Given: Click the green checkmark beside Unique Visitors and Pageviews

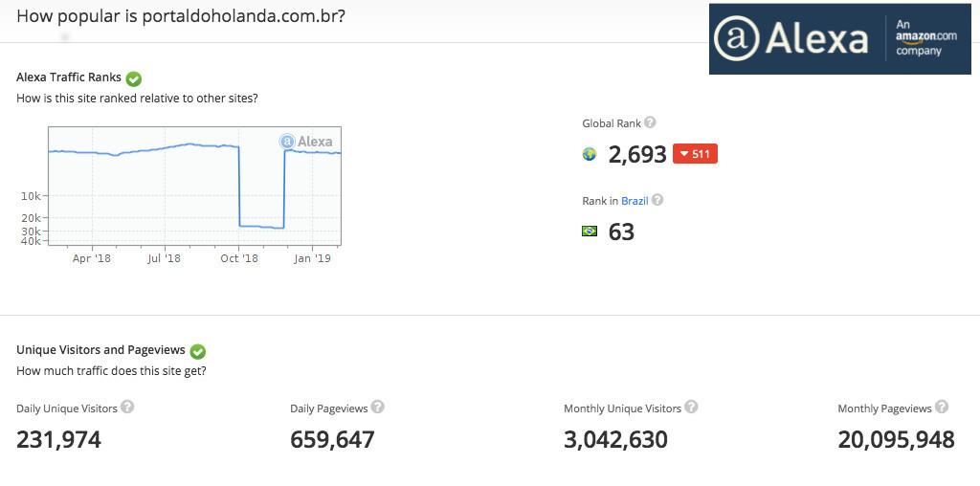Looking at the screenshot, I should coord(198,351).
